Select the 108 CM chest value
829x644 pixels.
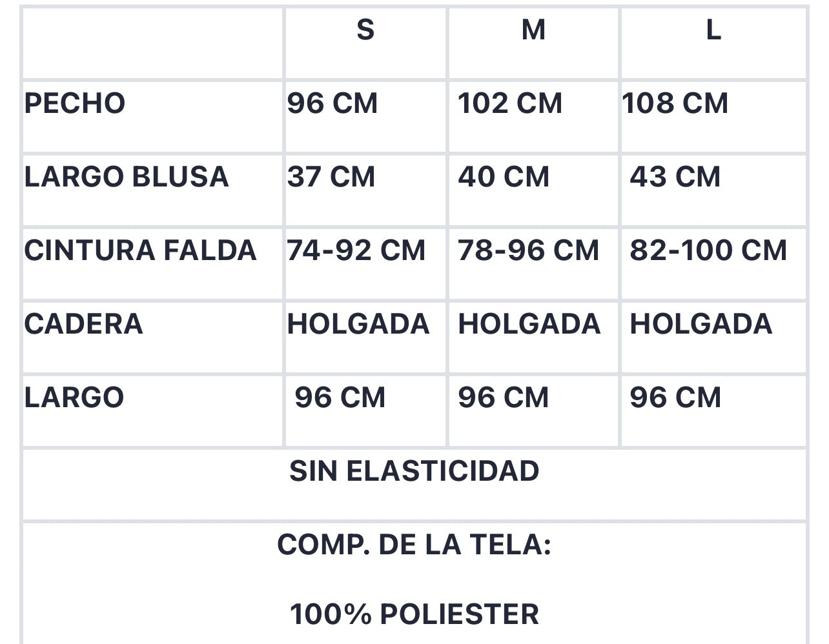tap(675, 103)
